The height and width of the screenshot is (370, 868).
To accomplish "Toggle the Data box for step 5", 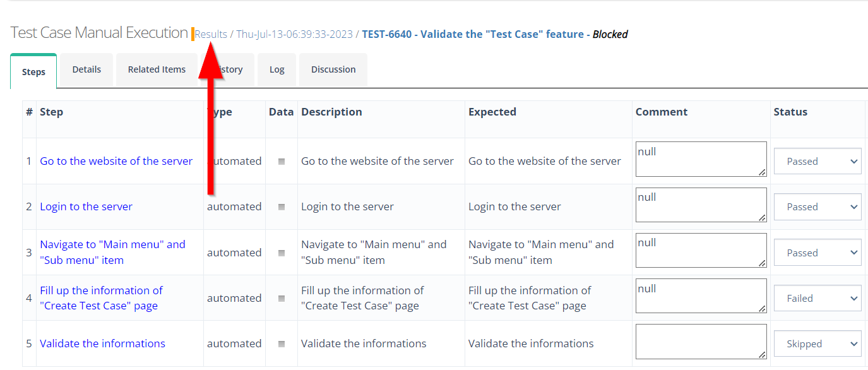I will [282, 344].
